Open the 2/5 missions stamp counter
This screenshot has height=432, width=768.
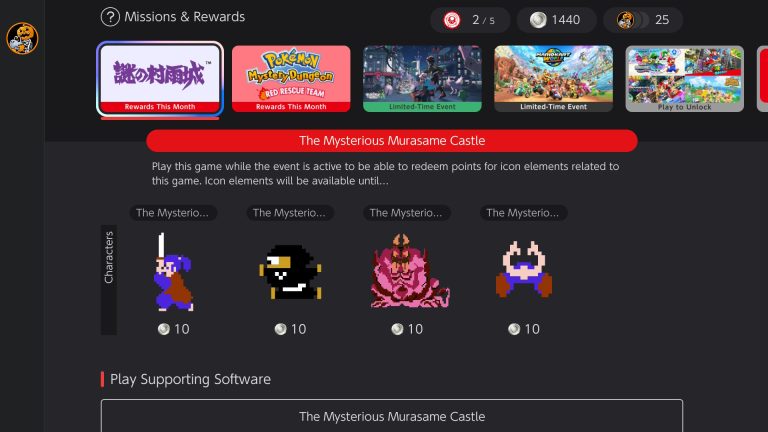coord(470,20)
